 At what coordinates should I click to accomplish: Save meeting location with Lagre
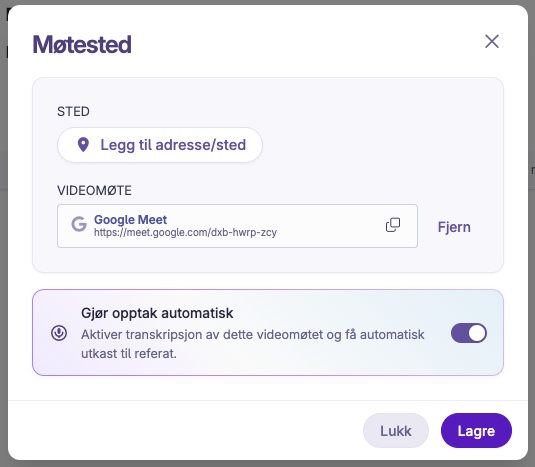coord(476,430)
